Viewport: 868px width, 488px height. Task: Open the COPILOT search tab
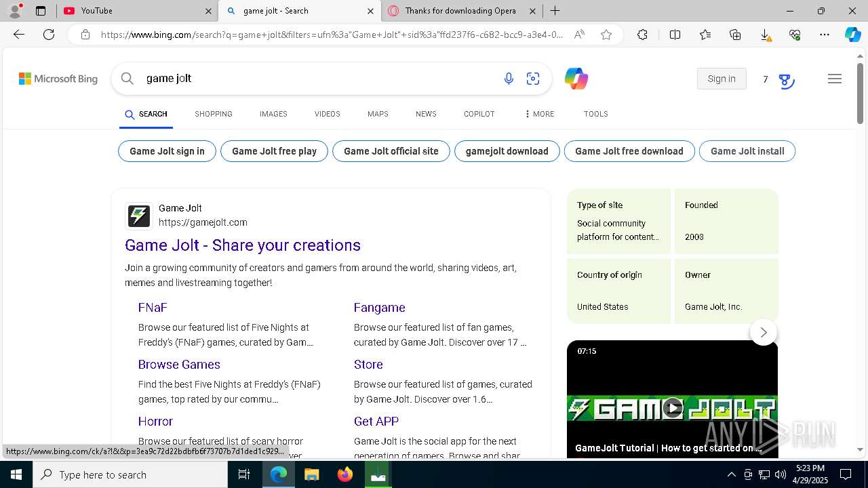point(479,114)
